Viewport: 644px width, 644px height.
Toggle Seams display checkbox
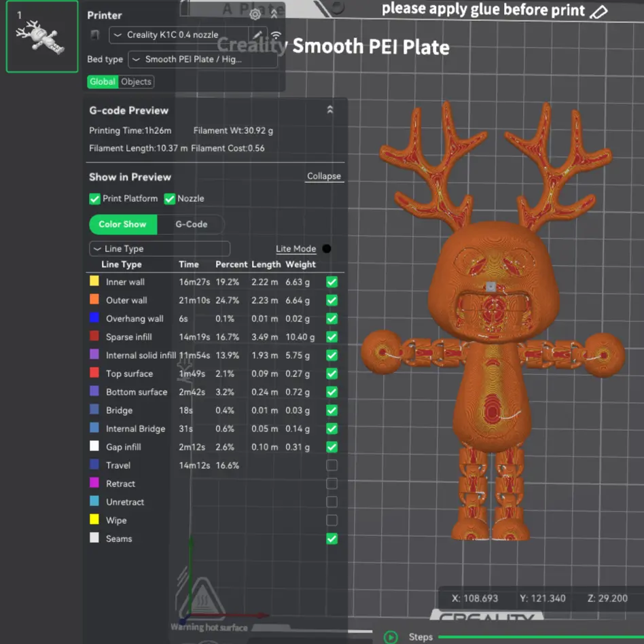pos(332,539)
